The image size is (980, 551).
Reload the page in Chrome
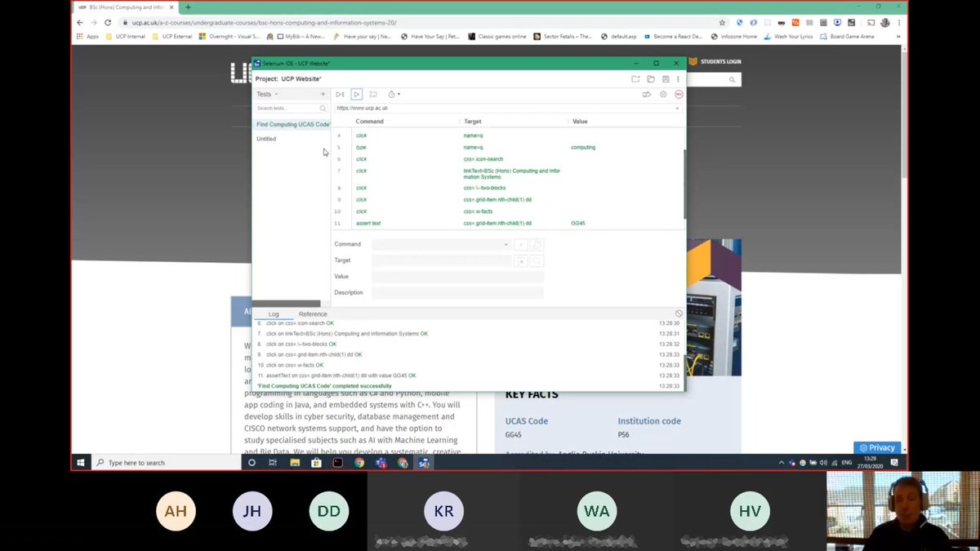(108, 22)
